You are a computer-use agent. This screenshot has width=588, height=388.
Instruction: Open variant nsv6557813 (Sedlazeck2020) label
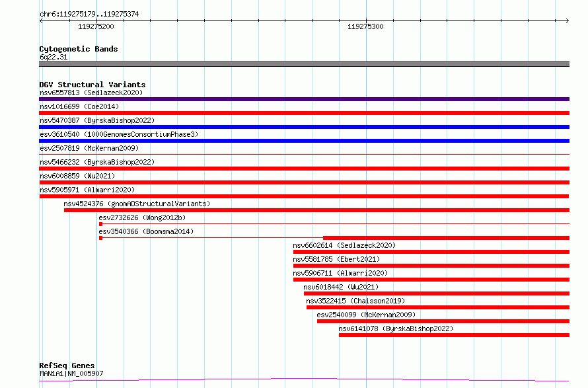tap(91, 93)
